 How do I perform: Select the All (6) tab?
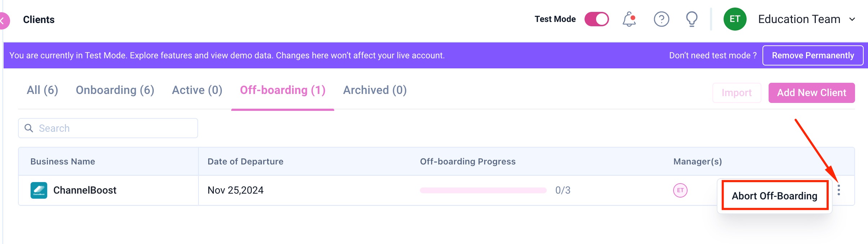pyautogui.click(x=42, y=90)
